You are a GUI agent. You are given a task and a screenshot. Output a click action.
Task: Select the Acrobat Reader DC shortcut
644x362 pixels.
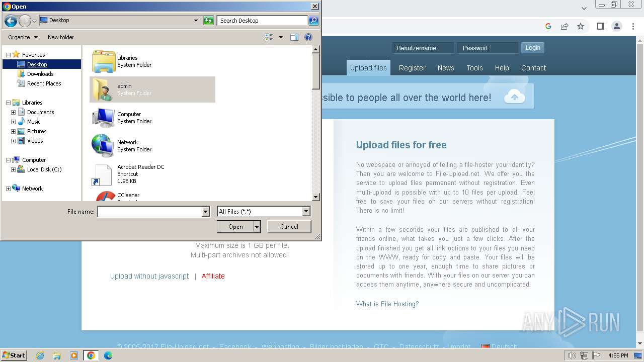pos(152,174)
